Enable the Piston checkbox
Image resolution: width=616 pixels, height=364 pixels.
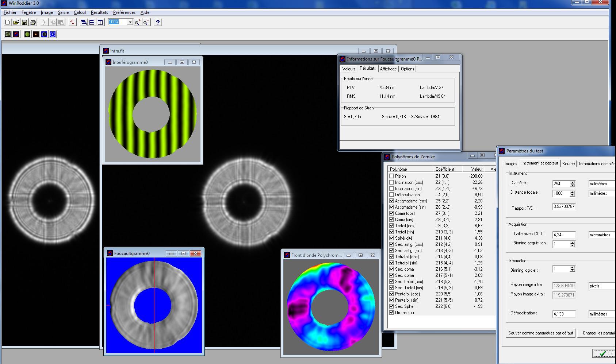(x=391, y=176)
